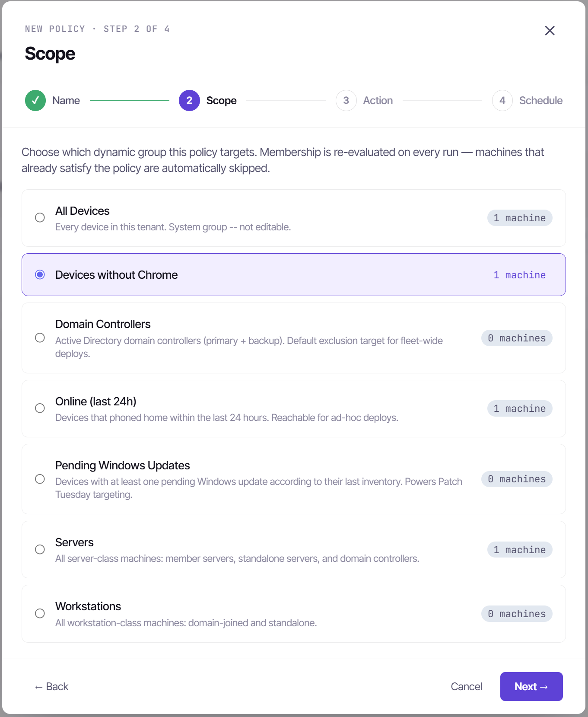Click the green checkmark Name step icon
The width and height of the screenshot is (588, 717).
35,101
